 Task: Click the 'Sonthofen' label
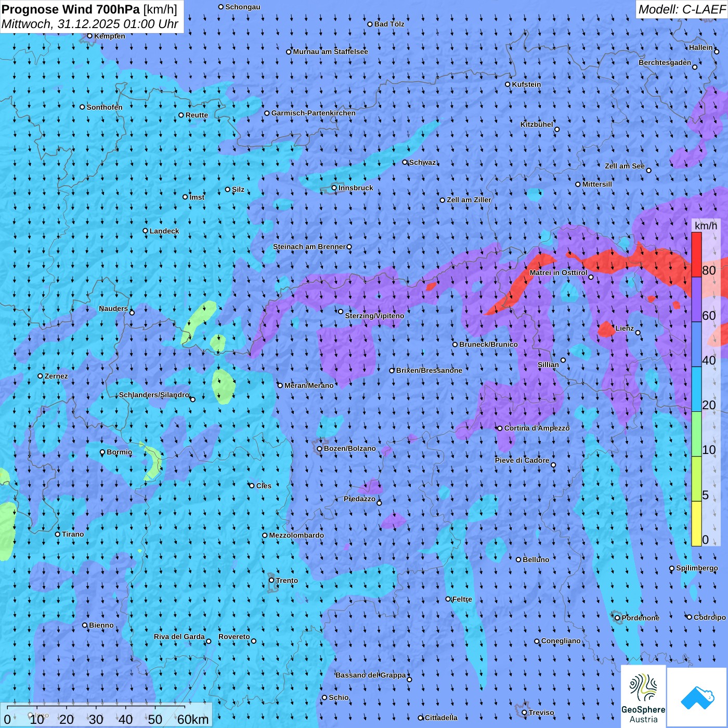(105, 107)
